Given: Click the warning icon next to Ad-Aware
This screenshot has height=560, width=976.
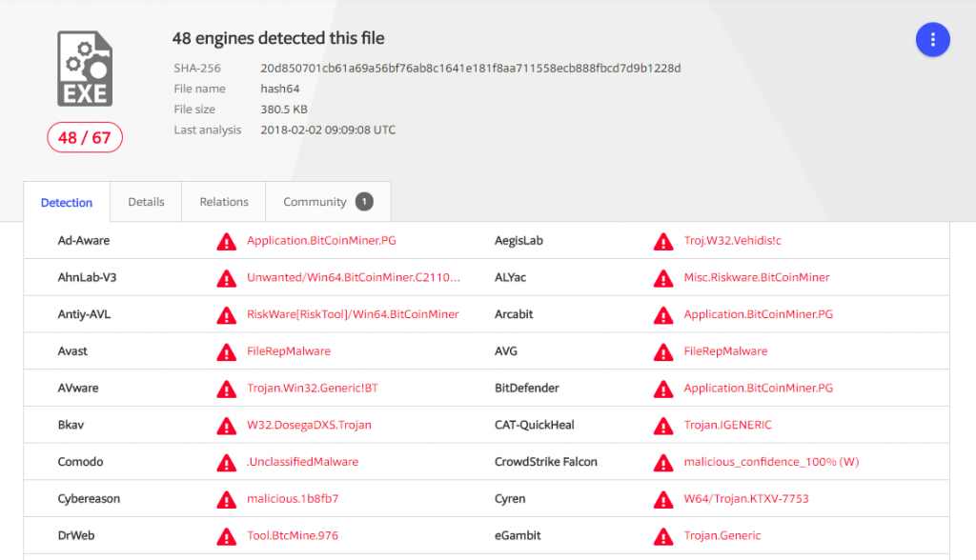Looking at the screenshot, I should coord(226,241).
